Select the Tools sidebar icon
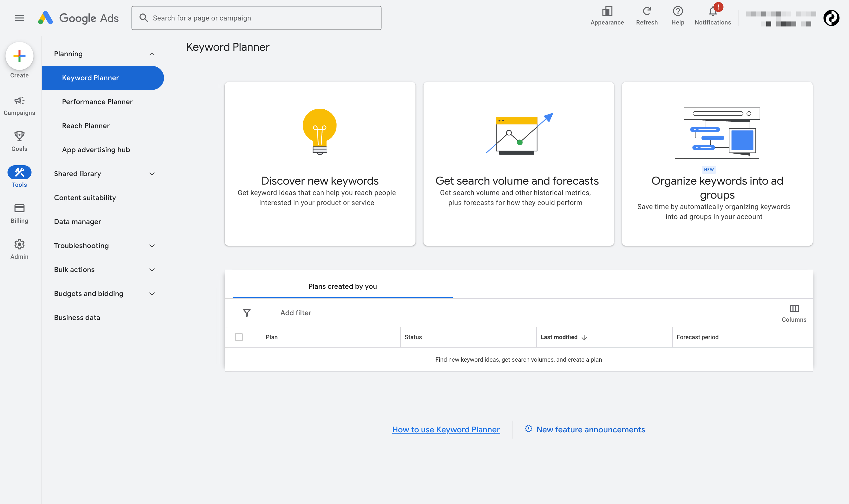This screenshot has width=849, height=504. tap(19, 172)
